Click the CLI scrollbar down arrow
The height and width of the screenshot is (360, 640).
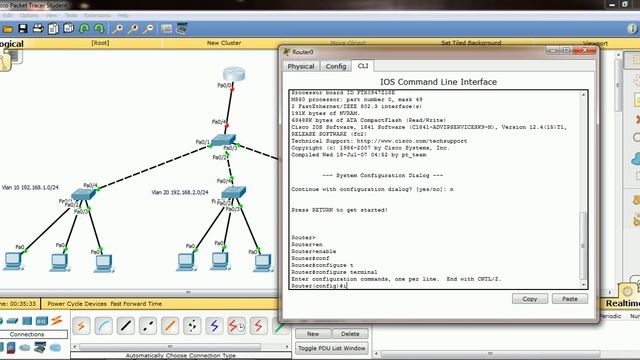583,285
